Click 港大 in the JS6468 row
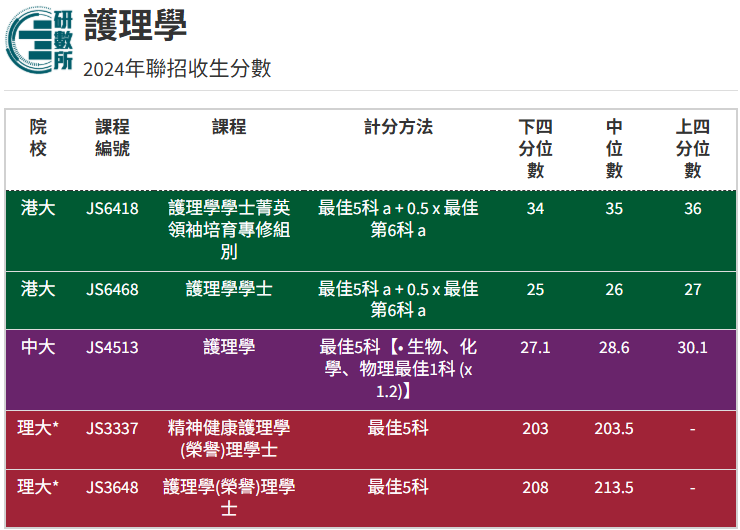The height and width of the screenshot is (530, 740). [38, 289]
